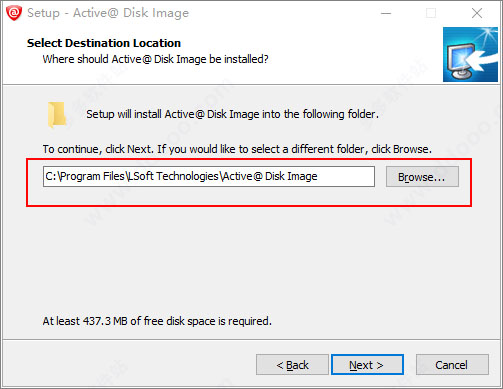Click the 'Where should Active@ Disk Image be installed?' text

(x=155, y=59)
